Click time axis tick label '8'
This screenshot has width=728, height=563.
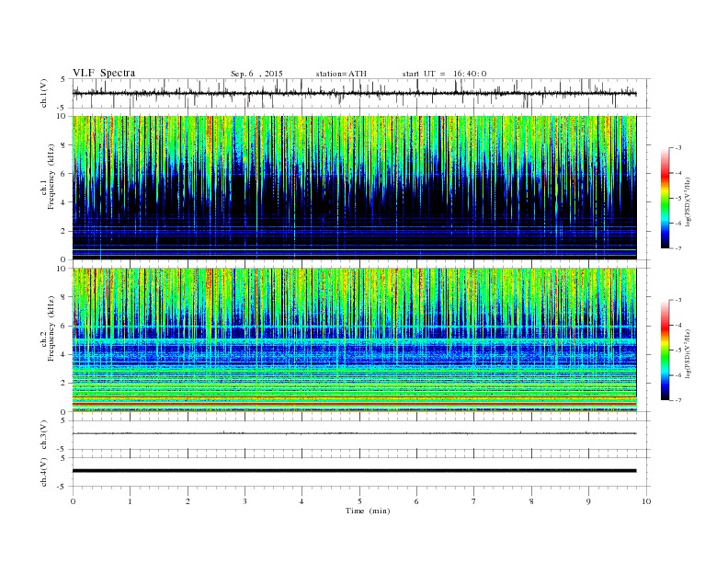click(x=531, y=501)
